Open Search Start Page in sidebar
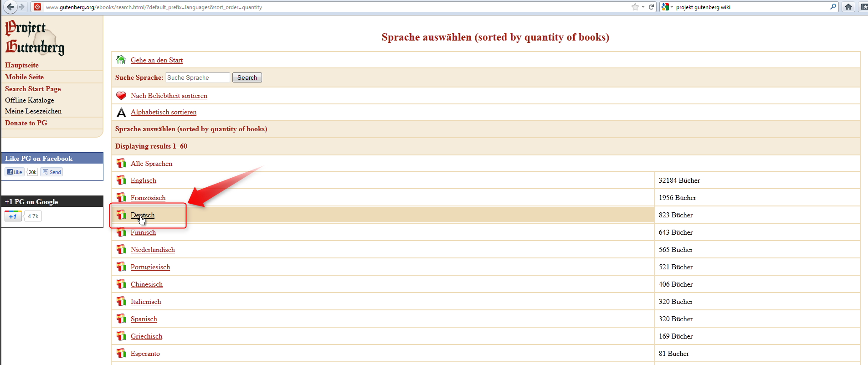The width and height of the screenshot is (868, 365). [33, 89]
